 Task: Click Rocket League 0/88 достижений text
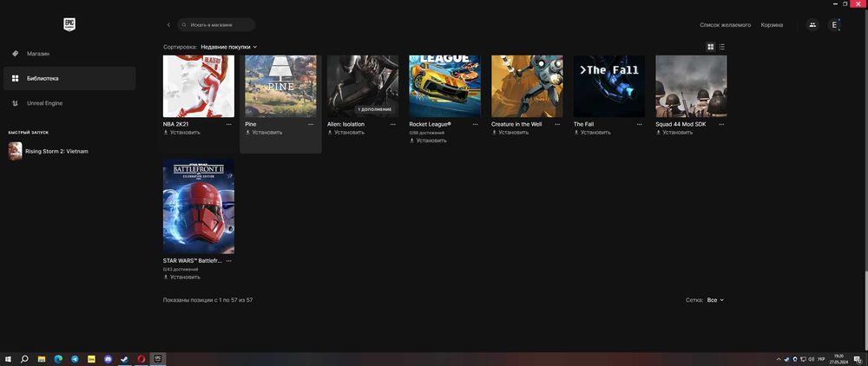tap(427, 134)
